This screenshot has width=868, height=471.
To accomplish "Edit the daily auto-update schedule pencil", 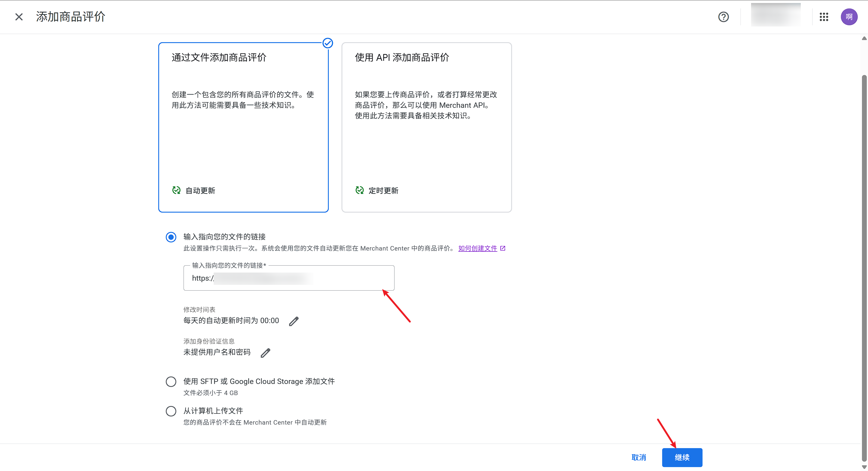I will click(x=294, y=321).
